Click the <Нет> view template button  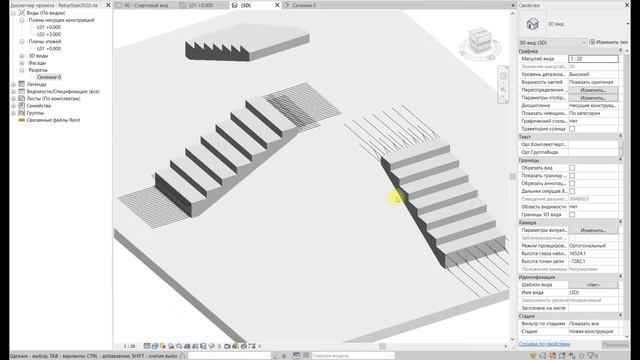tap(593, 284)
